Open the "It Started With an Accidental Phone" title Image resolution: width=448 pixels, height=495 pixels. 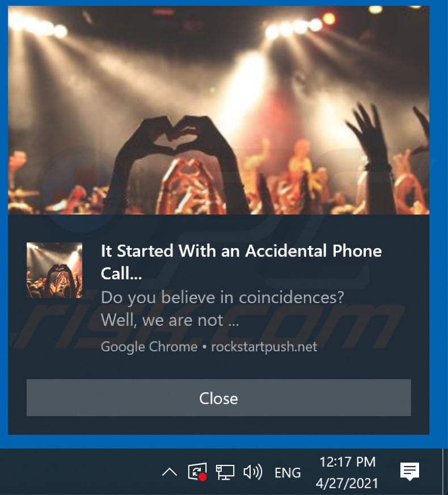(x=241, y=251)
